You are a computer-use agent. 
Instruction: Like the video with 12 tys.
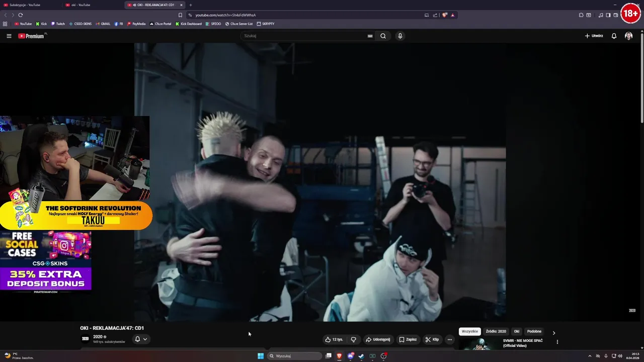click(334, 339)
